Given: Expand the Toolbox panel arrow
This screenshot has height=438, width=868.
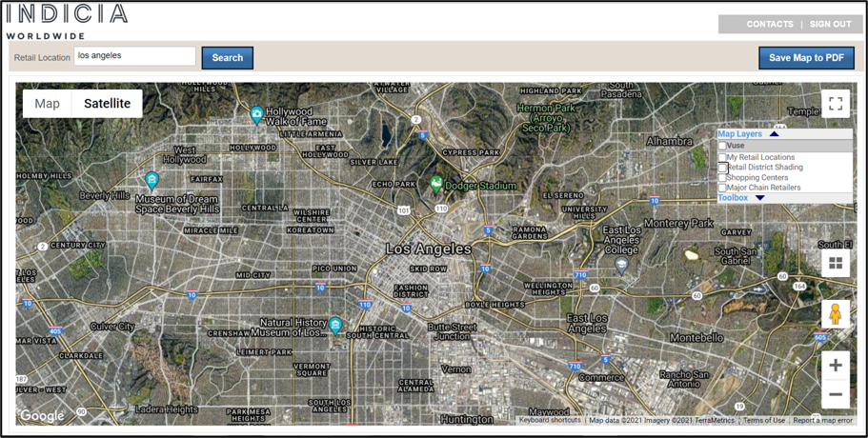Looking at the screenshot, I should pos(759,198).
